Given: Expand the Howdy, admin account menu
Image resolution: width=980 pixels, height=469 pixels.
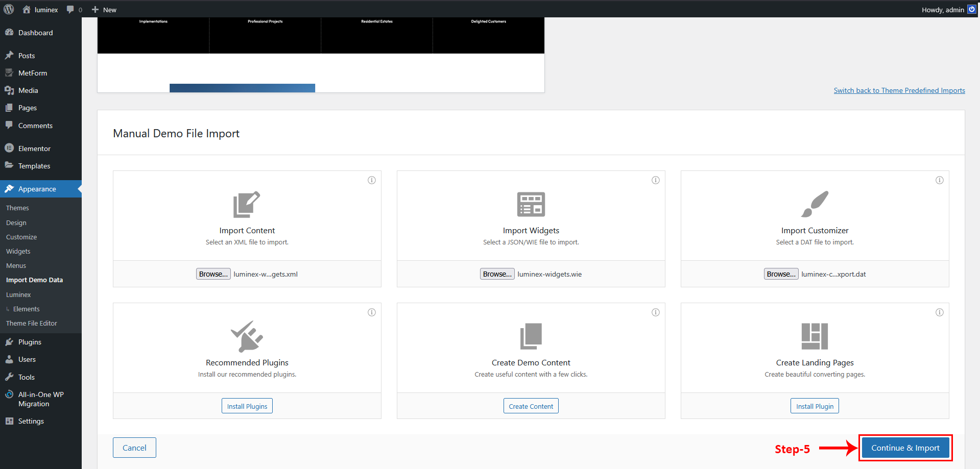Looking at the screenshot, I should [943, 10].
